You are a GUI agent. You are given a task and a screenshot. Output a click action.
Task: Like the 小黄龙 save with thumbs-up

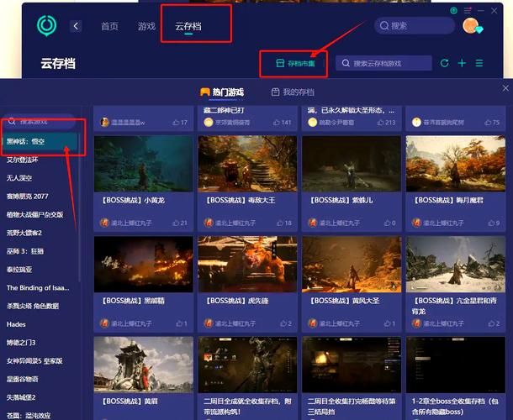tap(176, 223)
